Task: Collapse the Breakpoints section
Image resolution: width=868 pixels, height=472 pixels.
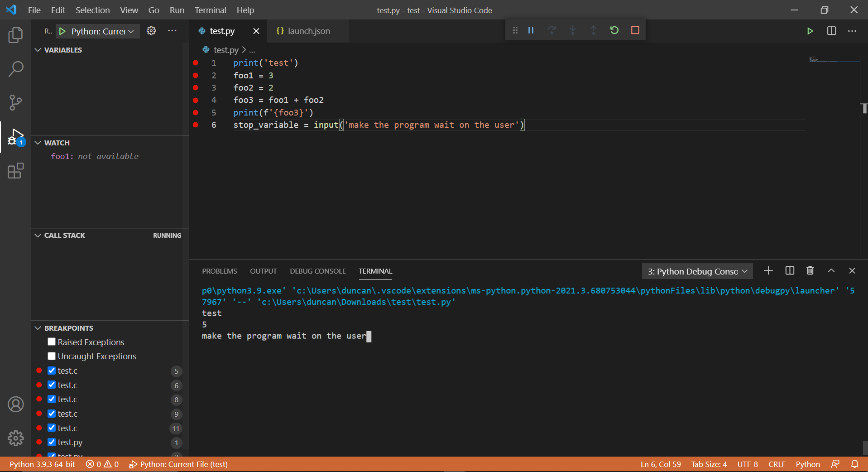Action: (x=38, y=328)
